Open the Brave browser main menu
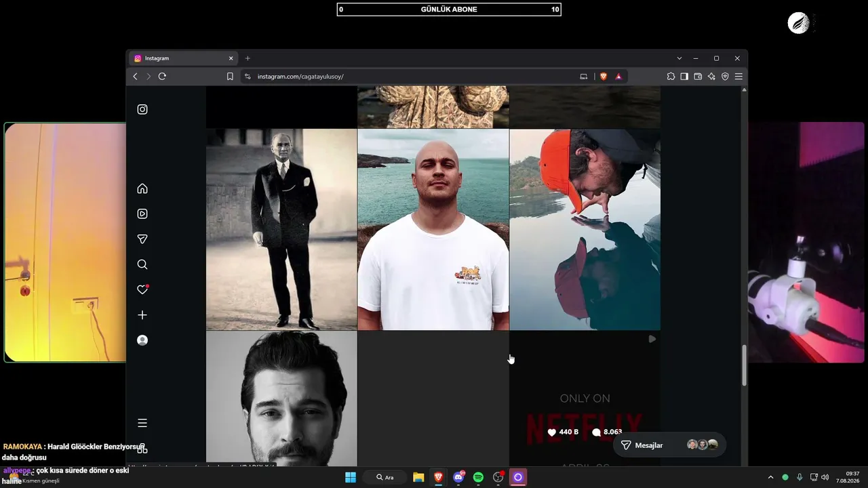 click(738, 77)
